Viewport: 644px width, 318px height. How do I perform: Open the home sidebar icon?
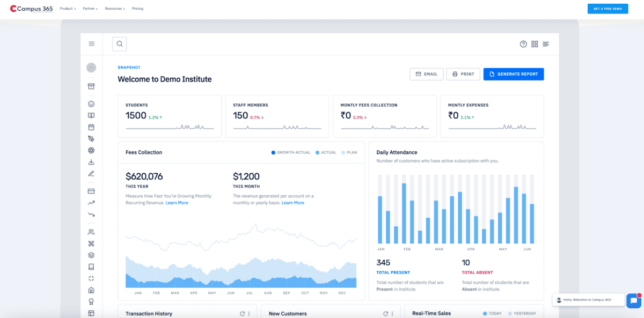click(91, 290)
